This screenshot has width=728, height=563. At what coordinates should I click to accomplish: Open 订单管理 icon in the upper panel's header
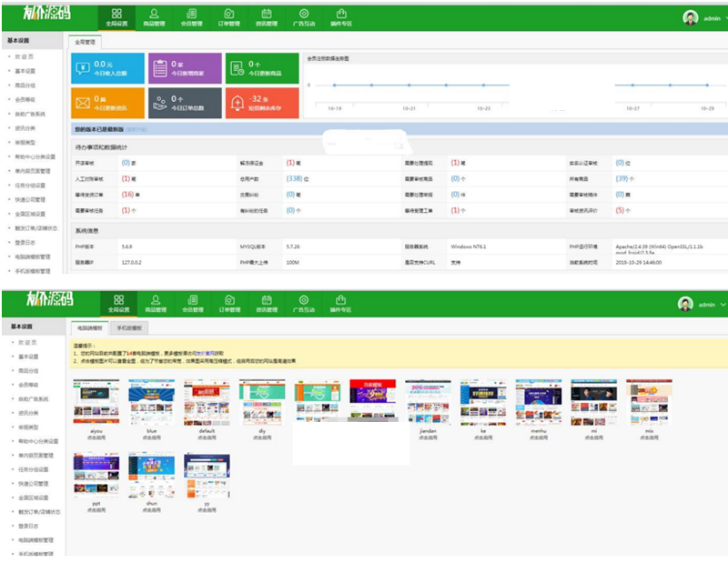coord(228,16)
